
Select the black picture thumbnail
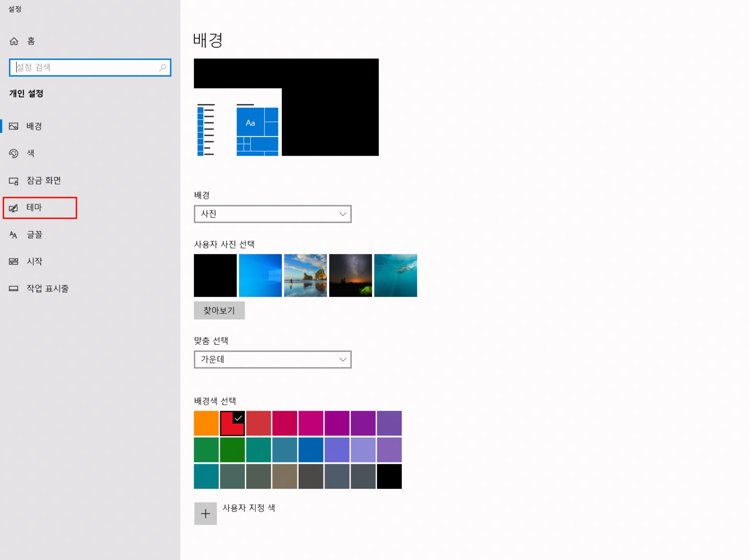coord(215,275)
